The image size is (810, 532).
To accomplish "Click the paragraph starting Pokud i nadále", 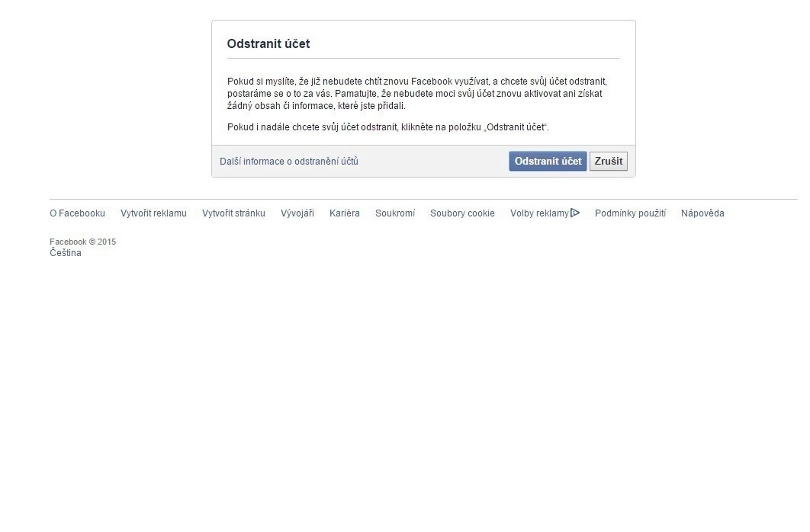I will click(x=388, y=127).
